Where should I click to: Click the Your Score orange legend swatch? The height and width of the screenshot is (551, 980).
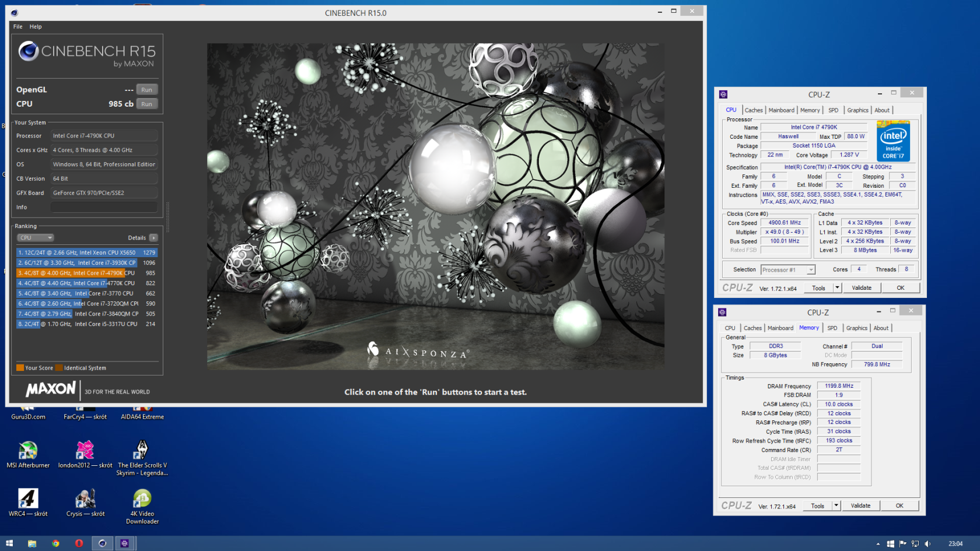[x=20, y=368]
